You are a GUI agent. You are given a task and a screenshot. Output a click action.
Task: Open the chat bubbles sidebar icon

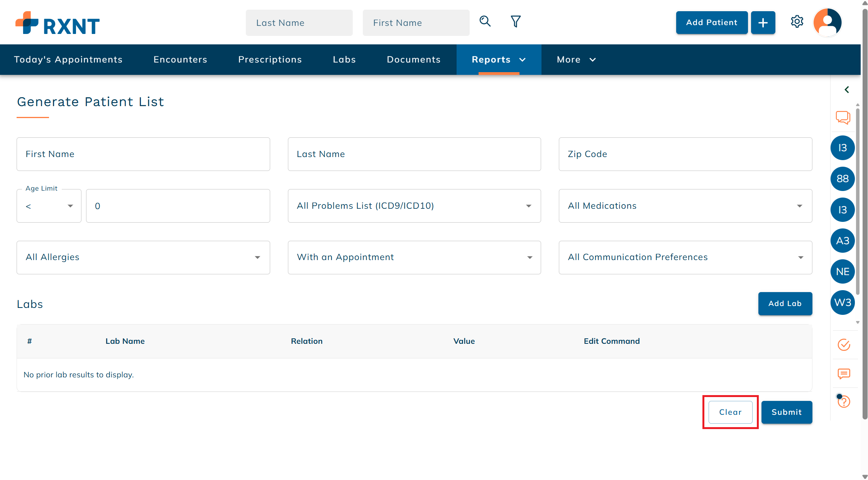point(843,117)
